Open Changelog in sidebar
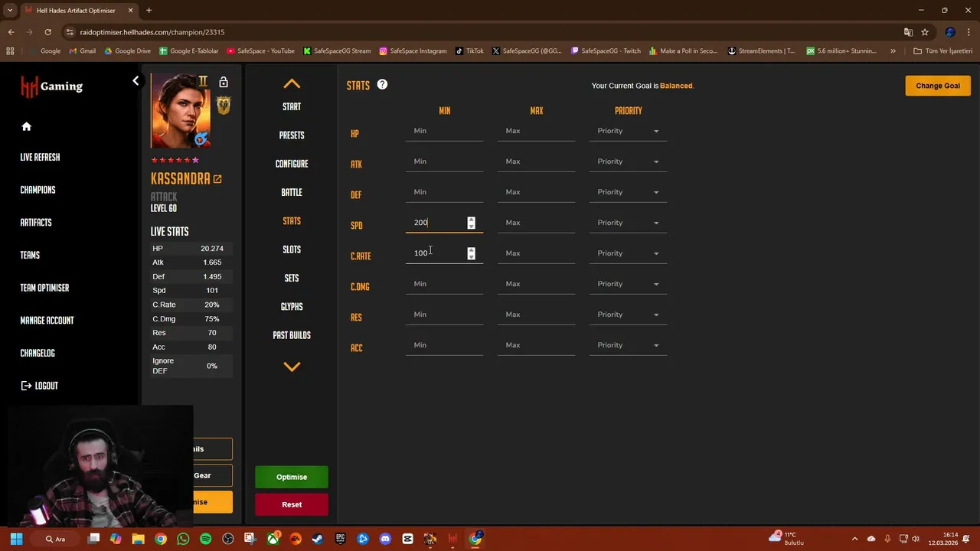This screenshot has height=551, width=980. 38,354
